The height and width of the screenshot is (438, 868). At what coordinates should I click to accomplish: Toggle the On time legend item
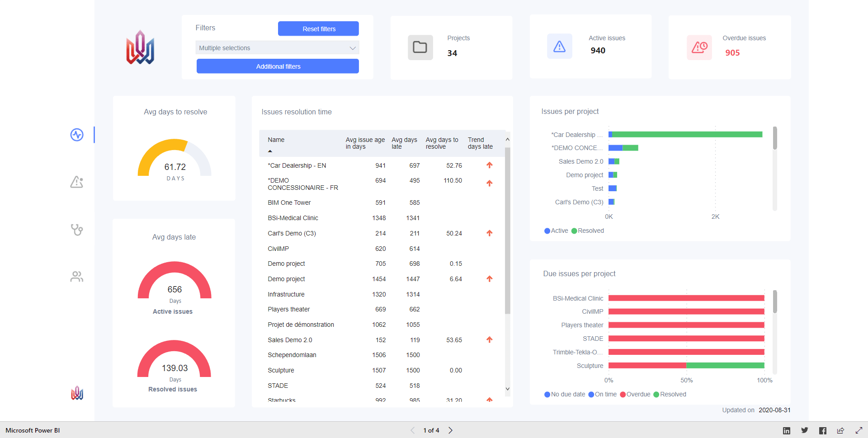[x=603, y=394]
